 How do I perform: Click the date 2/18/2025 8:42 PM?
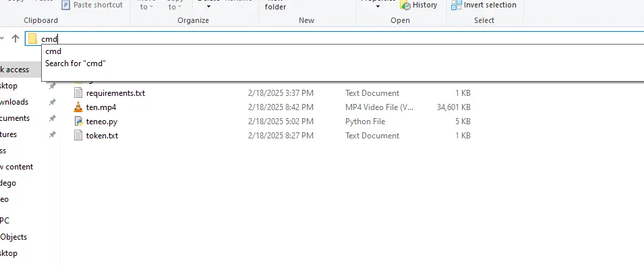coord(281,107)
